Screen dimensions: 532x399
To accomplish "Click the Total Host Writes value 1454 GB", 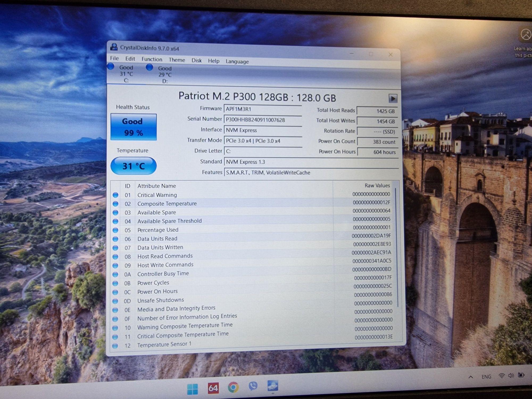I will (377, 121).
